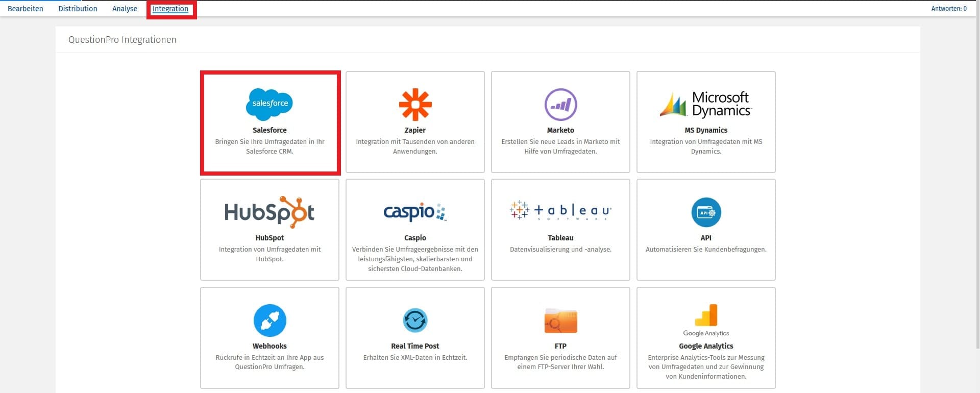Open the Bearbeiten tab
The image size is (980, 393).
click(26, 9)
